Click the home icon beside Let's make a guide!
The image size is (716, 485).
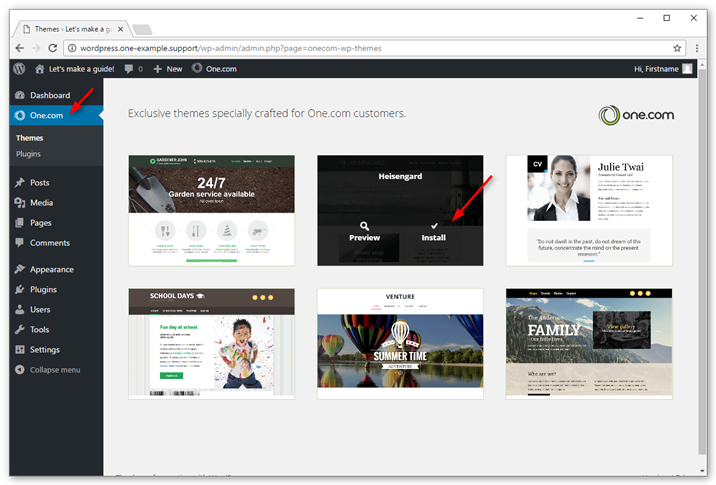point(40,69)
